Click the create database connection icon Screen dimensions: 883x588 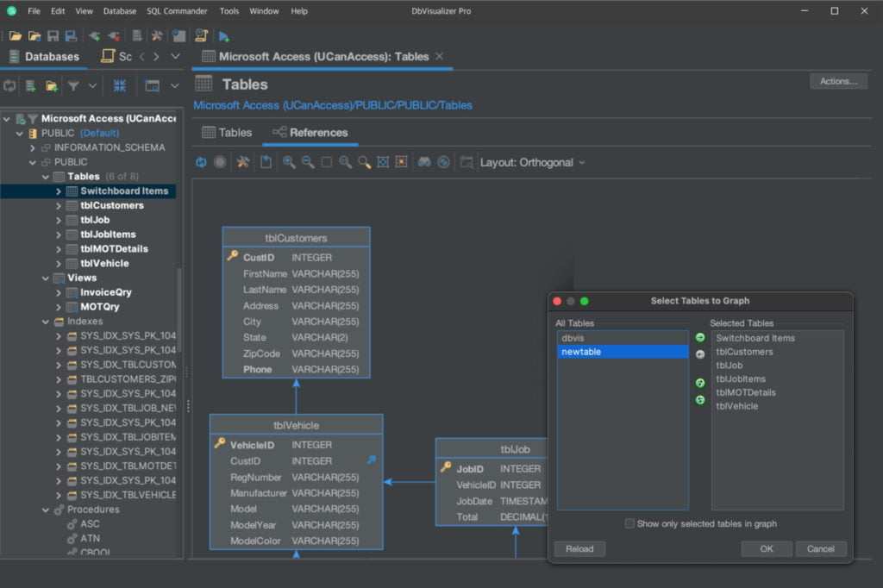(30, 85)
